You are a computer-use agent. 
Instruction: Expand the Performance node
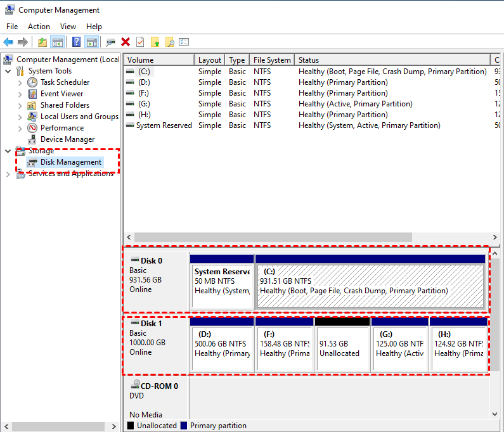click(x=20, y=129)
